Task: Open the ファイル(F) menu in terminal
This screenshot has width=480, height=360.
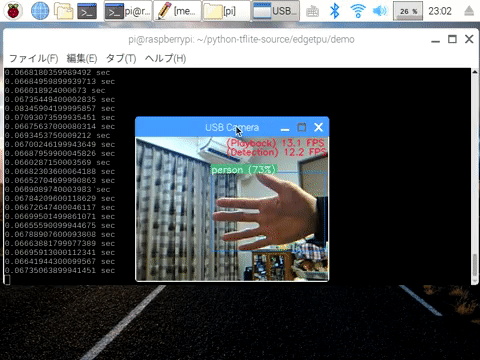Action: pos(33,59)
